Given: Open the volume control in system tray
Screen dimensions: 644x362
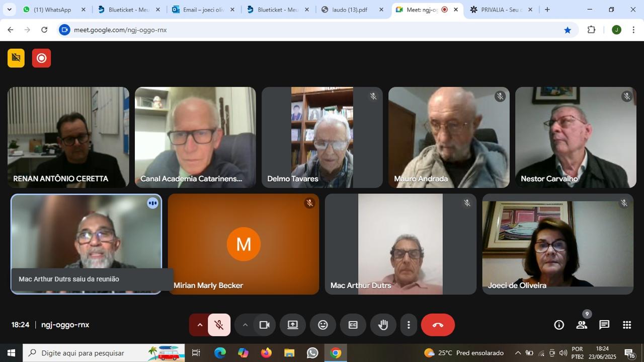Looking at the screenshot, I should (563, 353).
